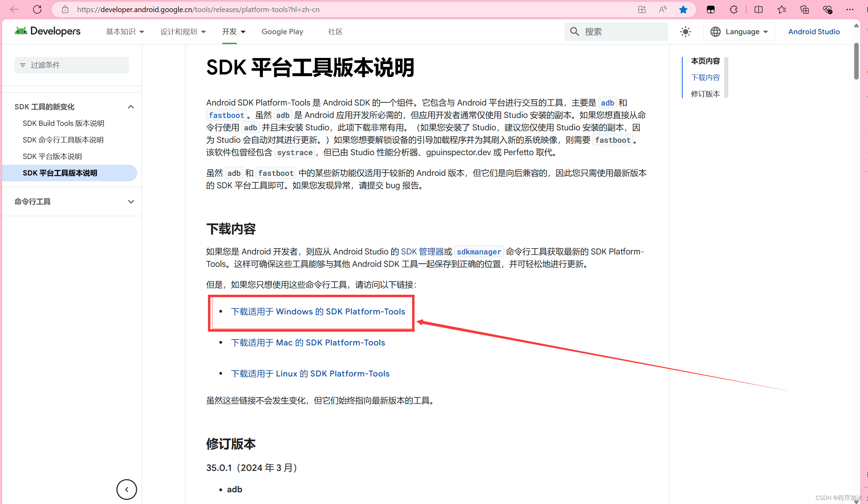Open the Google Play tab
The width and height of the screenshot is (868, 504).
click(282, 32)
